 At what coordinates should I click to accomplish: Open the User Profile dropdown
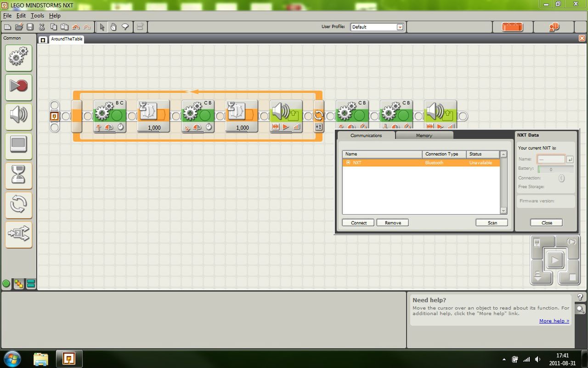pos(400,27)
